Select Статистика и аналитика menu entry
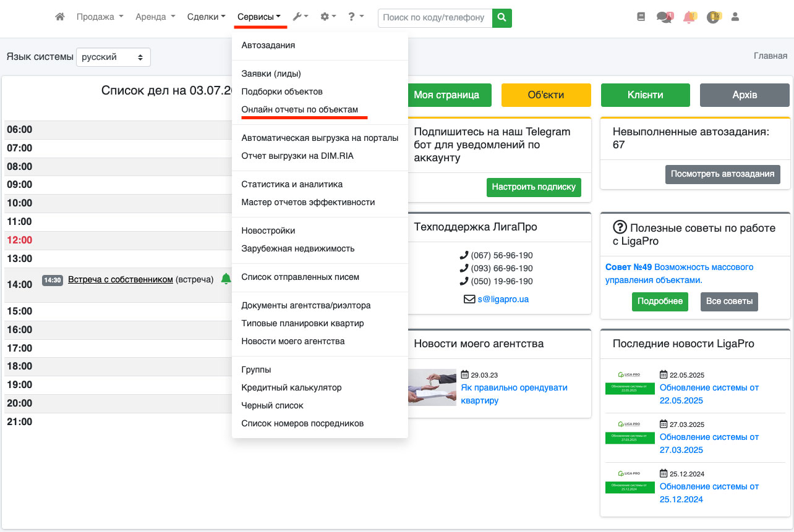 click(292, 184)
